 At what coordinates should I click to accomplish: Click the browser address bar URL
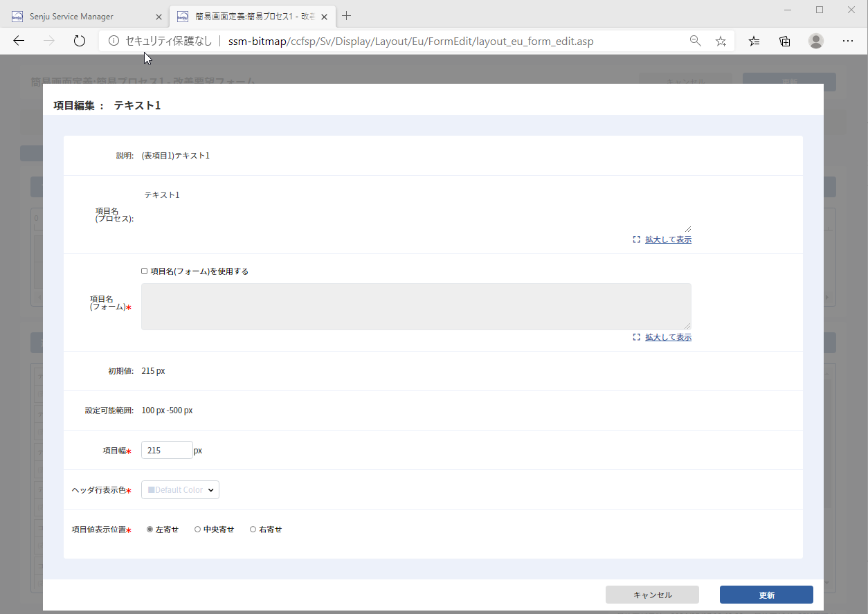tap(410, 41)
